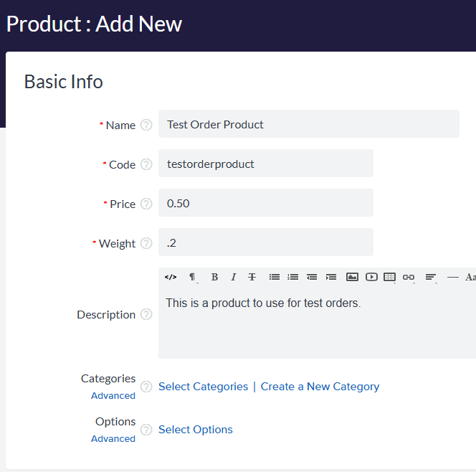476x472 pixels.
Task: Open the Create a New Category link
Action: tap(320, 387)
